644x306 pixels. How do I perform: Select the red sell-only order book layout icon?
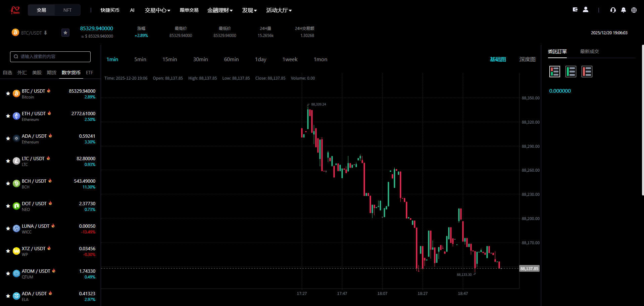(x=587, y=71)
